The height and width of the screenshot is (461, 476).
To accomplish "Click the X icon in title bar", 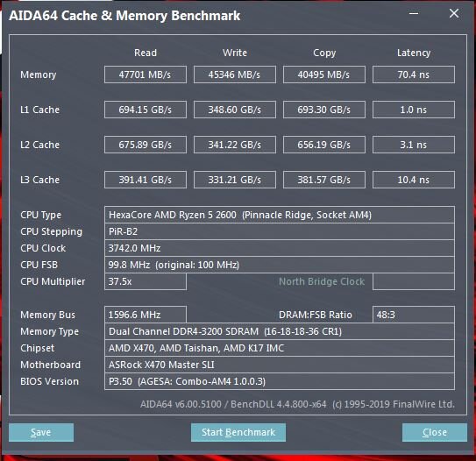I will 454,13.
